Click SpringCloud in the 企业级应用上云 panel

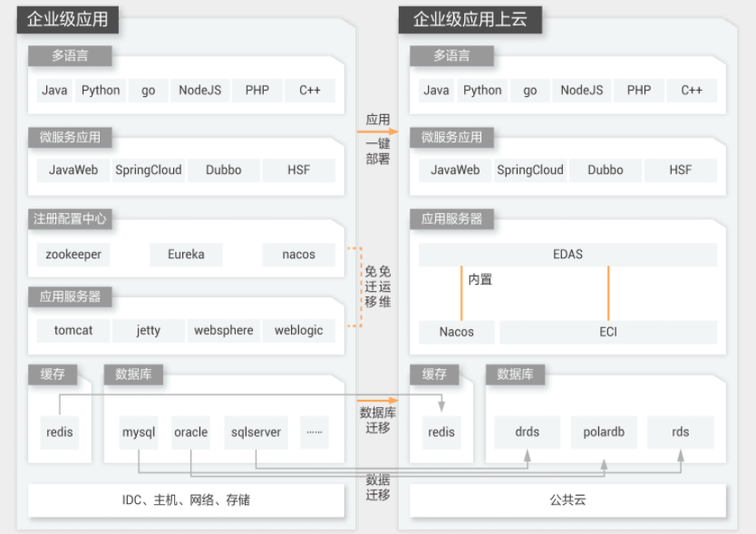(x=530, y=170)
